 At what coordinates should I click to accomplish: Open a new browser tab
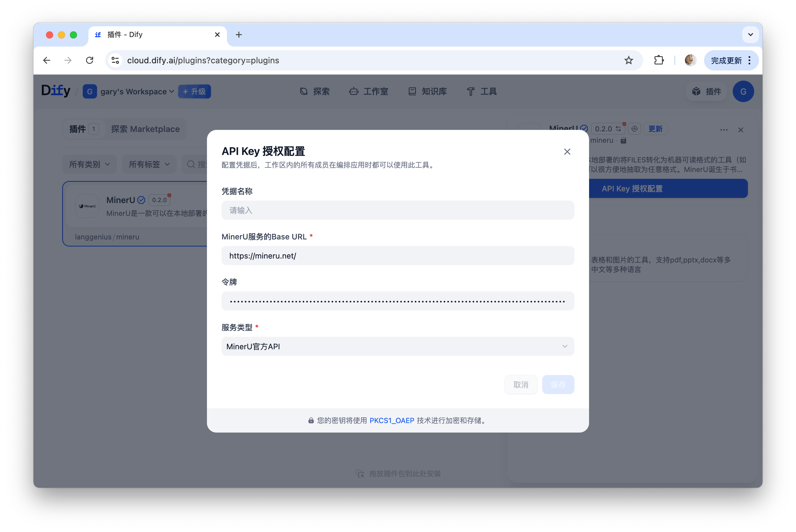[x=239, y=35]
